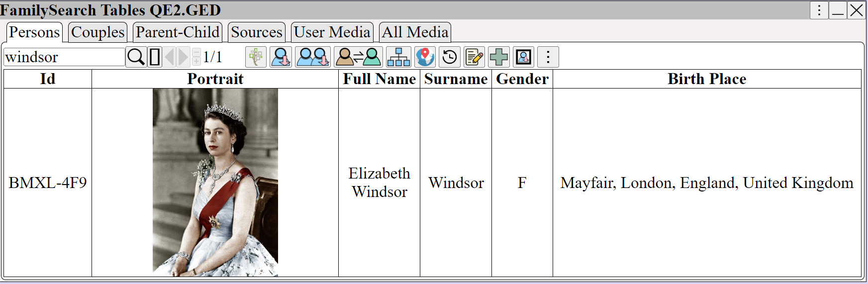Click the green plus add icon
Viewport: 868px width, 284px height.
point(499,57)
